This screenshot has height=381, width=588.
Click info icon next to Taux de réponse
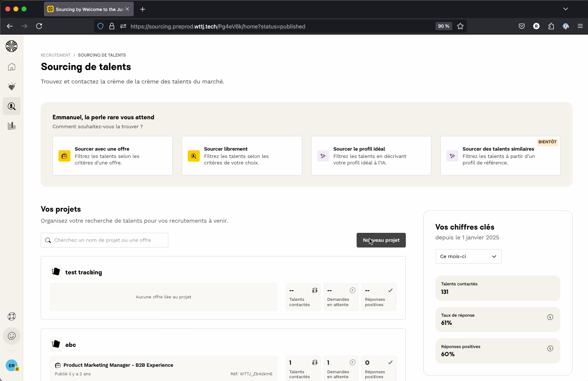[550, 317]
